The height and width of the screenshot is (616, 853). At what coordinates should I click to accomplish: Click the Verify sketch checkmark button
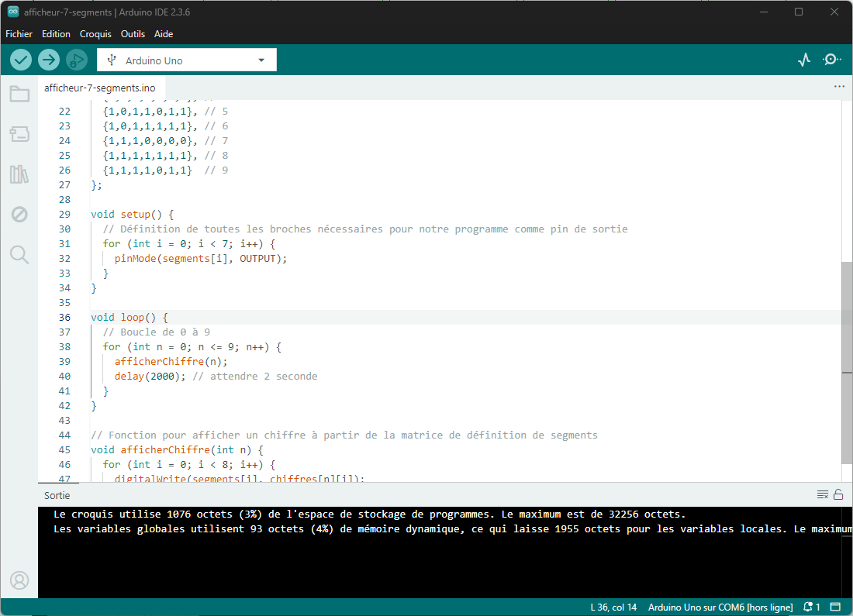pos(21,60)
